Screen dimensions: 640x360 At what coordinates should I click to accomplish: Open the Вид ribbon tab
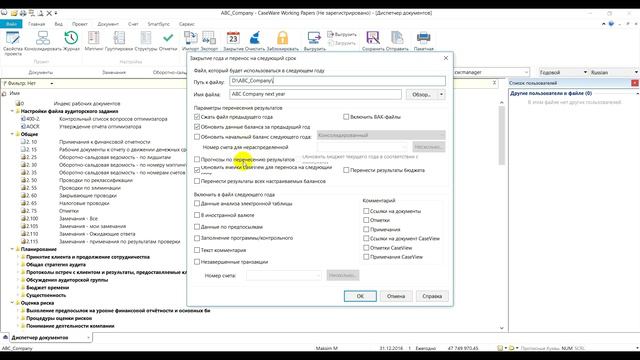click(58, 24)
